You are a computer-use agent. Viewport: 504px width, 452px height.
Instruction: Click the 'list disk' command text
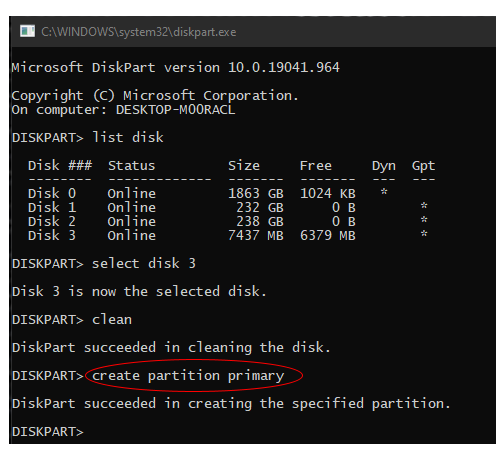[128, 137]
